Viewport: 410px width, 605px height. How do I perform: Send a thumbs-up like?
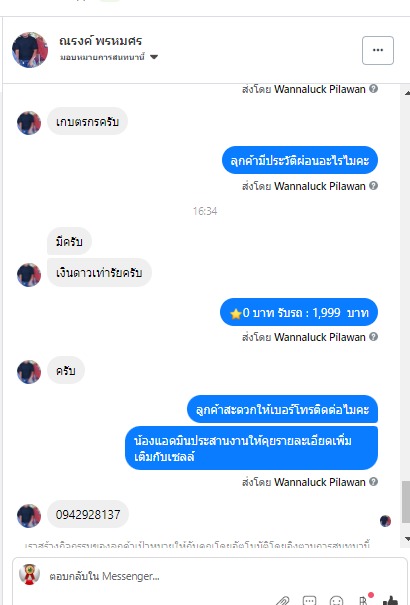coord(391,600)
